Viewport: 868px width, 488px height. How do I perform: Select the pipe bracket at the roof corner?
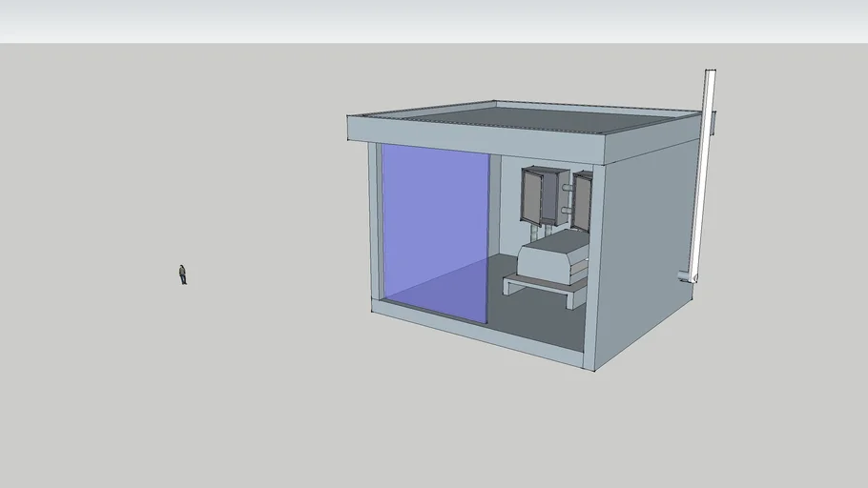[x=711, y=122]
